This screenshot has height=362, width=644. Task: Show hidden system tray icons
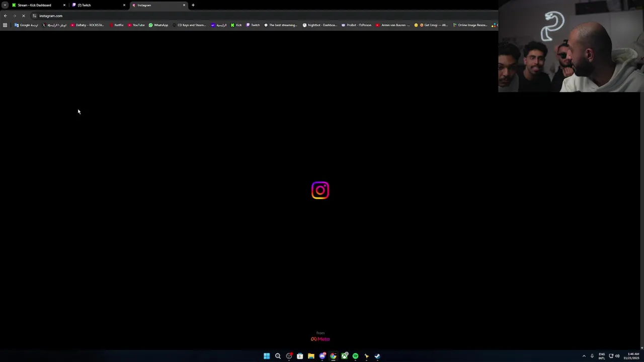tap(584, 356)
